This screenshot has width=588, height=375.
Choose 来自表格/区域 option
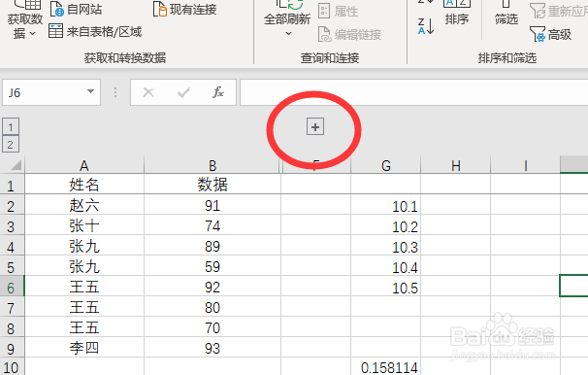[x=95, y=31]
